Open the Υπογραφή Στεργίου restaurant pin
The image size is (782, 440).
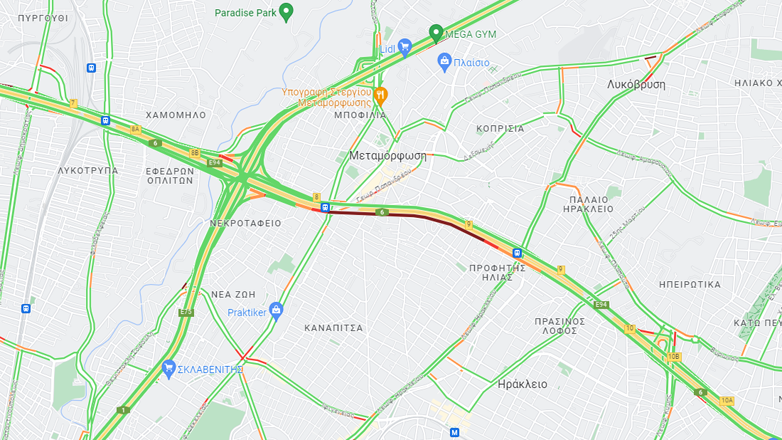(381, 96)
